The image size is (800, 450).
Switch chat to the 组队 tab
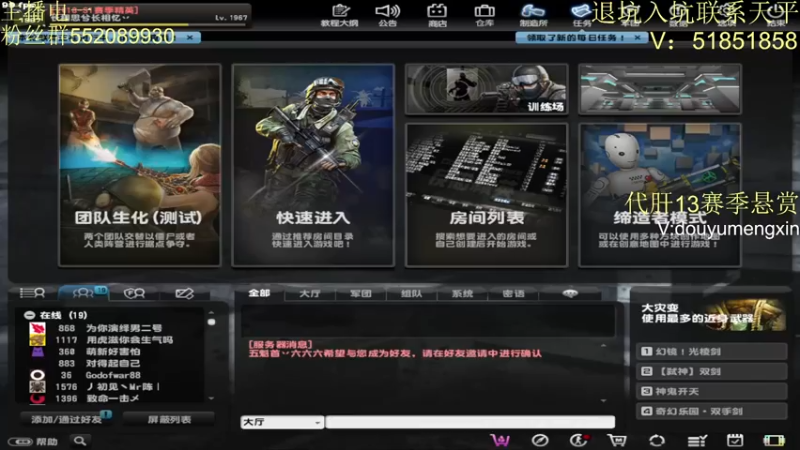coord(411,293)
